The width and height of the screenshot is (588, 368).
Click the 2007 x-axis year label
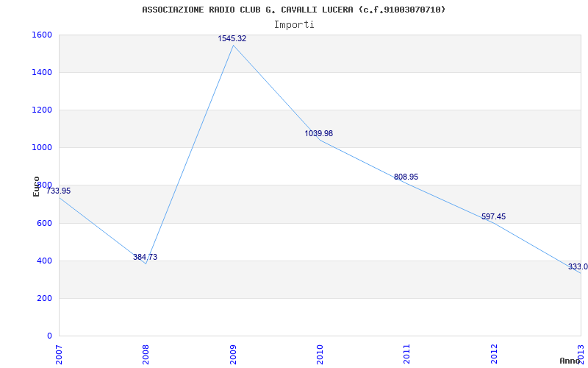click(59, 354)
